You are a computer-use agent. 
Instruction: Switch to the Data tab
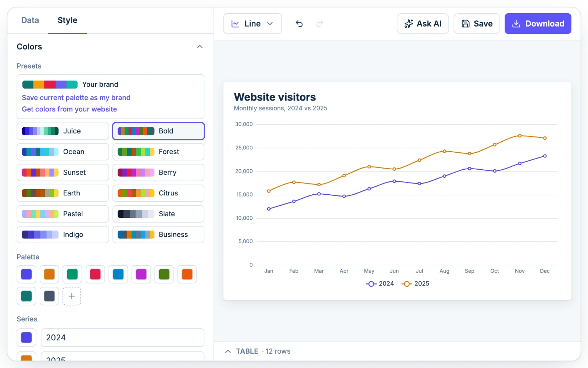(30, 20)
